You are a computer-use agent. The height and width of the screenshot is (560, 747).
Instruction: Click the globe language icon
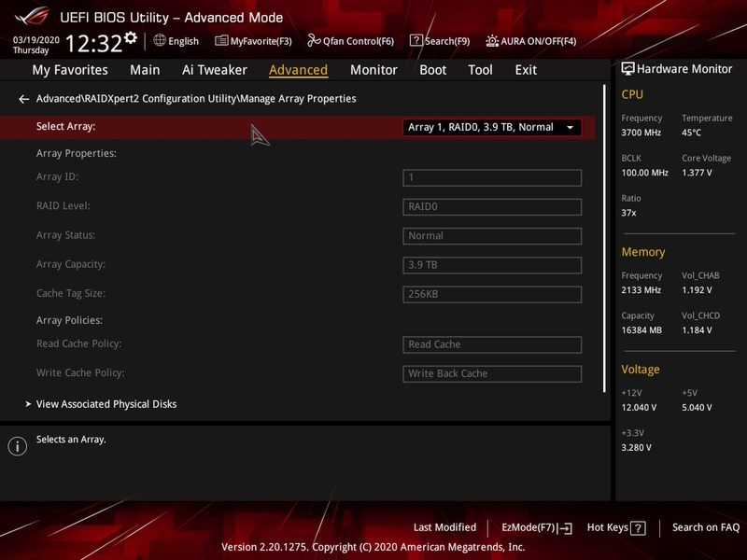coord(160,41)
